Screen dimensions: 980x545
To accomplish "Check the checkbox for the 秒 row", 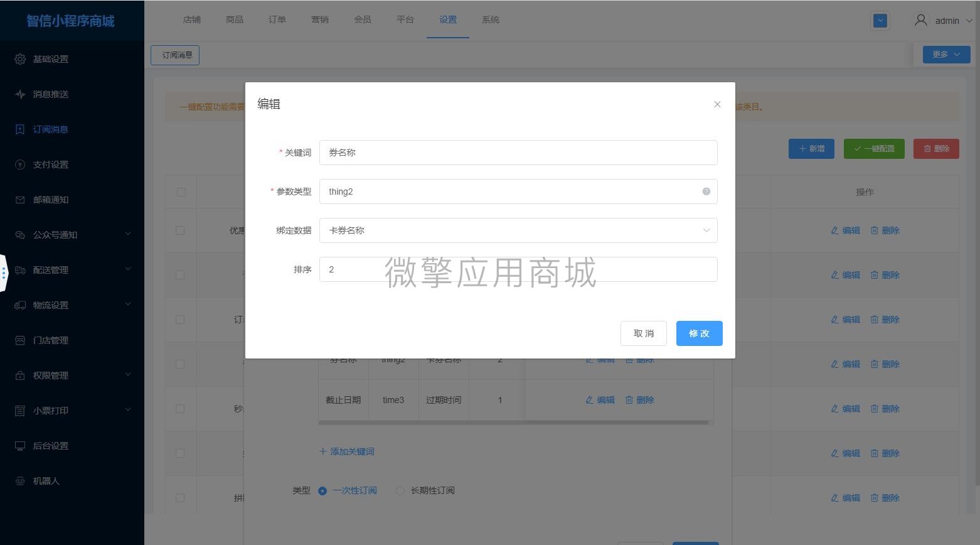I will (180, 409).
